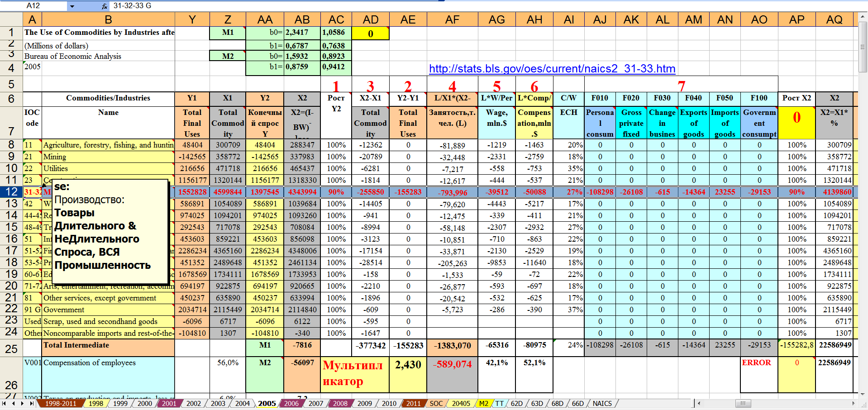Click the fx Insert Function icon

(104, 6)
